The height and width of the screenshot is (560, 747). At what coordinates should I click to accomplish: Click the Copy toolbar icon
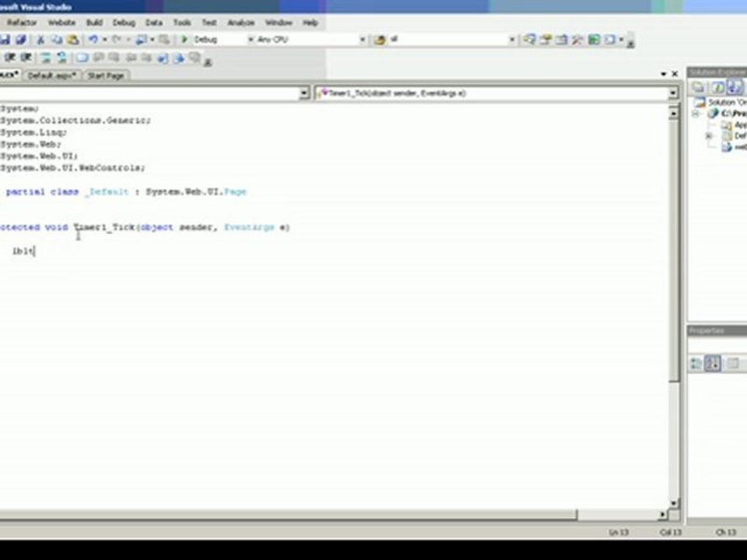[x=57, y=40]
